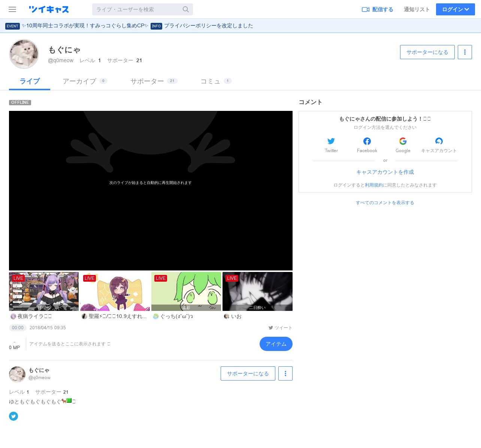Select the ライブ tab
The height and width of the screenshot is (448, 481).
pos(30,81)
